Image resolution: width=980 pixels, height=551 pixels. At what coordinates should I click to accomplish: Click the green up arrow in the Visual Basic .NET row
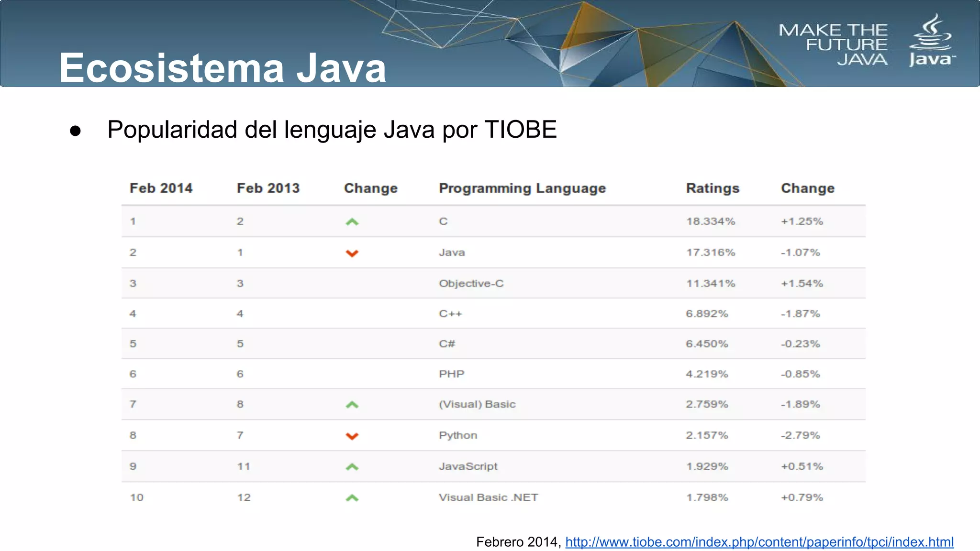tap(352, 498)
